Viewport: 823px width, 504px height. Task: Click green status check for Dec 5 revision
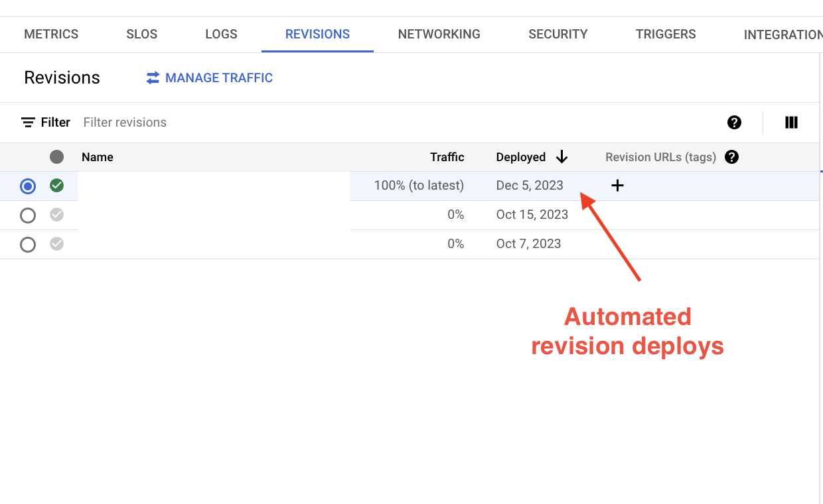coord(57,186)
